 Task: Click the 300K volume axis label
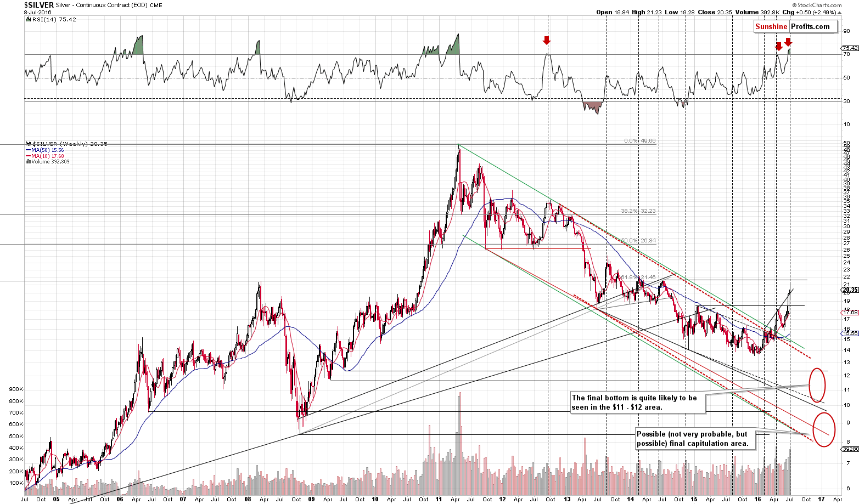15,460
